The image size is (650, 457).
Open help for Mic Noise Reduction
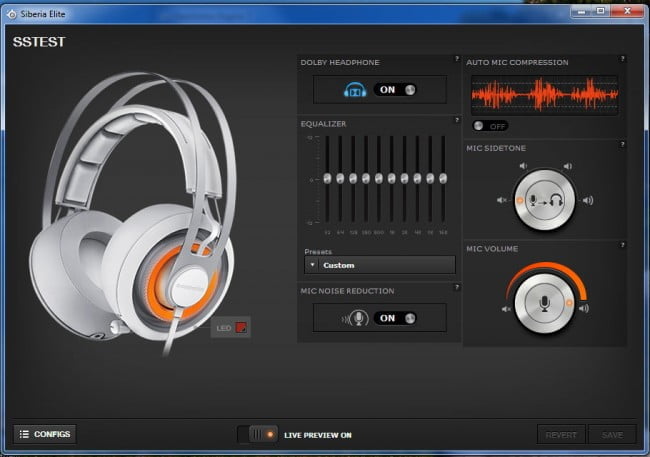pos(457,287)
